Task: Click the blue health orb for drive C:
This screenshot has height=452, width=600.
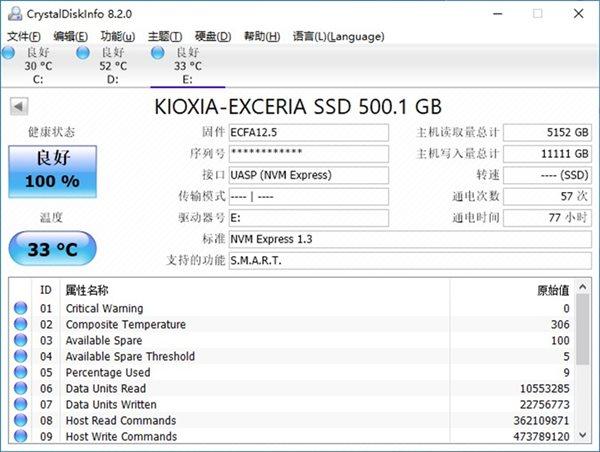Action: [x=8, y=53]
